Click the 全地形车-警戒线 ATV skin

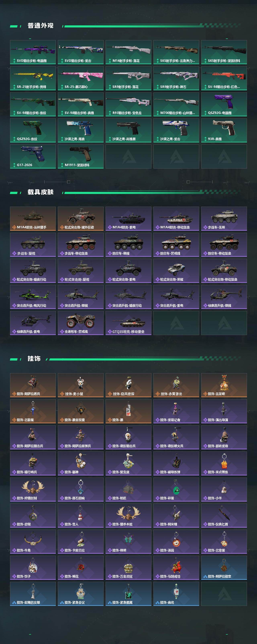click(x=81, y=323)
